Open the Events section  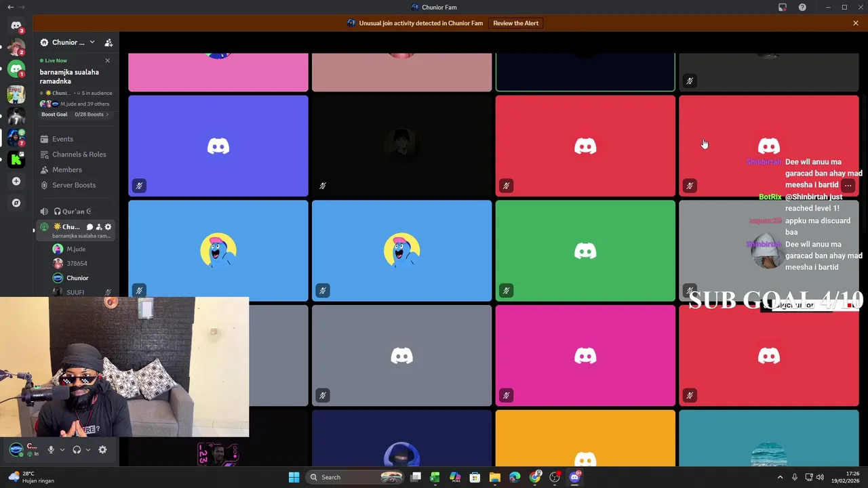[75, 139]
